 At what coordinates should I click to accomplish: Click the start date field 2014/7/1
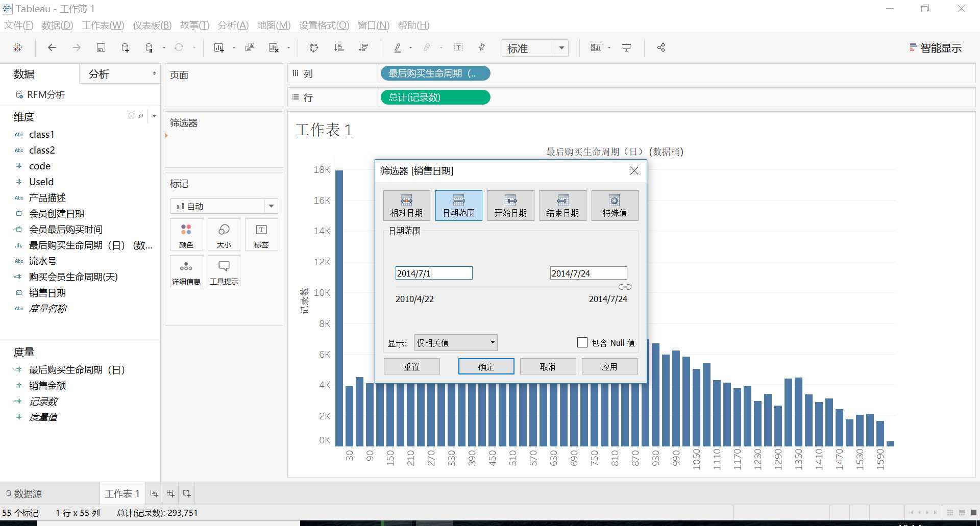(x=434, y=273)
